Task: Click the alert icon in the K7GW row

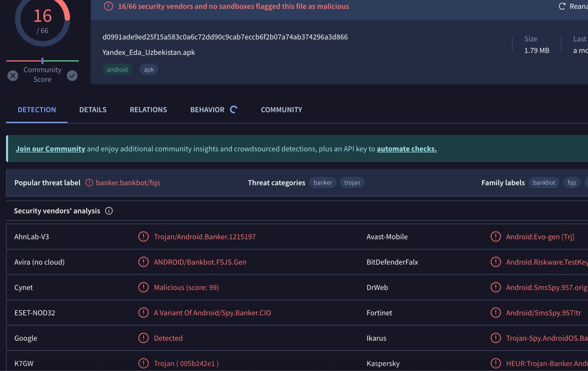Action: pyautogui.click(x=143, y=363)
